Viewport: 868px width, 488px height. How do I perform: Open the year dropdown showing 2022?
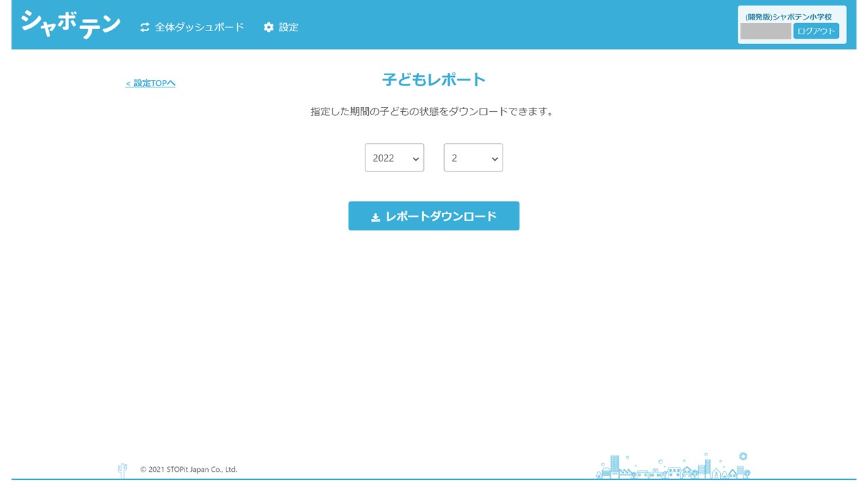pos(394,157)
